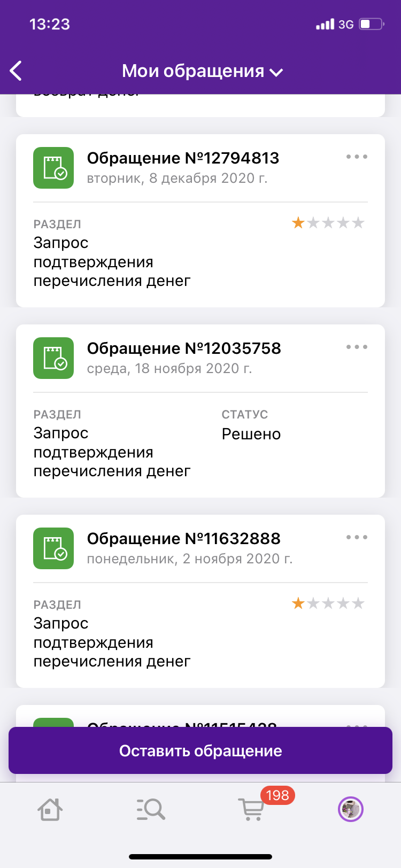Click green icon of request №12035758
This screenshot has height=868, width=401.
(53, 358)
